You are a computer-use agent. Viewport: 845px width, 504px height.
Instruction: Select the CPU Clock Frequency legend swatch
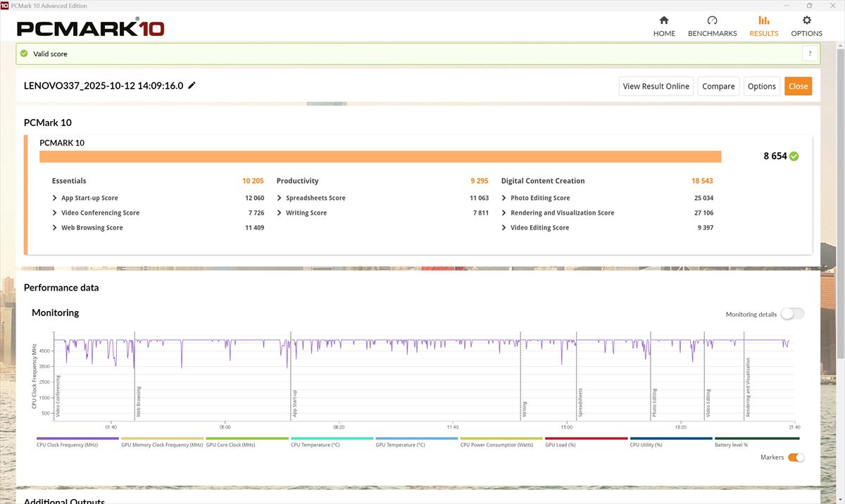[77, 438]
